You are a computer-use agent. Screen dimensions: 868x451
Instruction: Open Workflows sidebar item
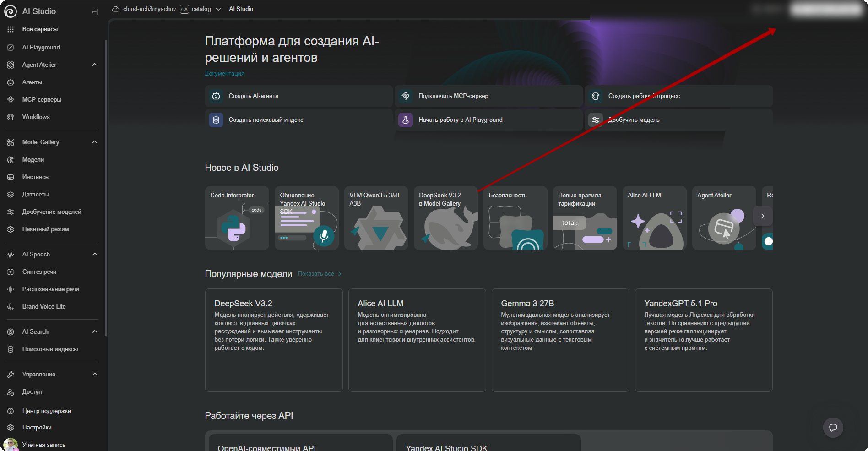[53, 117]
